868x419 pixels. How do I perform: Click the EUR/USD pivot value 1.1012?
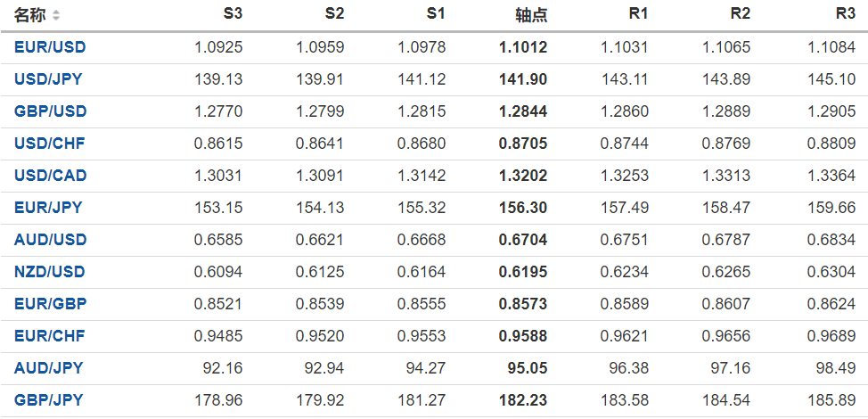523,47
